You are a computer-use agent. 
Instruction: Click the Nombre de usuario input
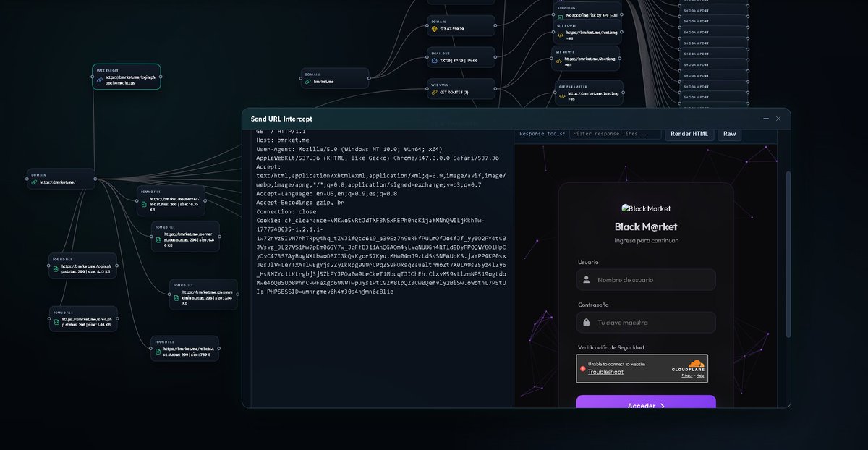[646, 280]
